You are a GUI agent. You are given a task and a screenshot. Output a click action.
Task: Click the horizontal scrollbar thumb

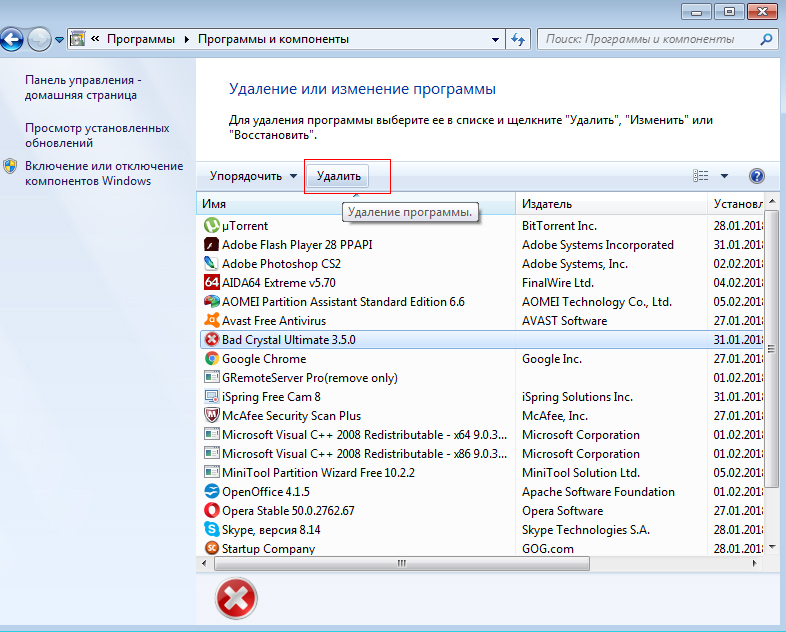click(402, 563)
